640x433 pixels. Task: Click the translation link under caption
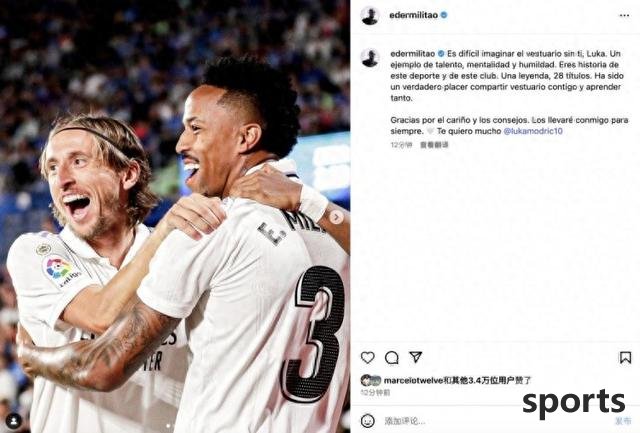point(434,144)
